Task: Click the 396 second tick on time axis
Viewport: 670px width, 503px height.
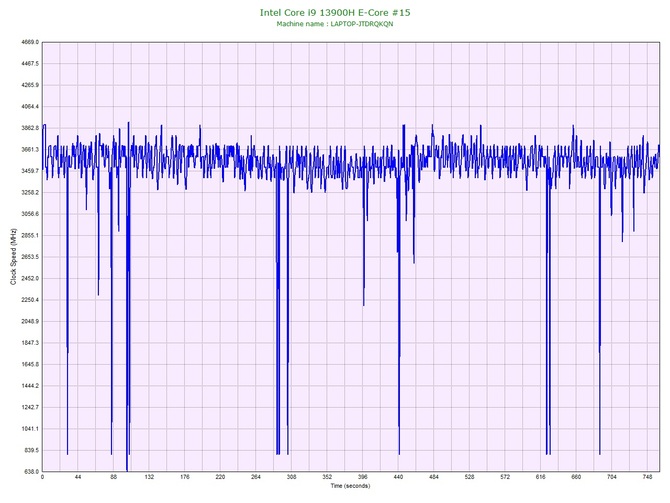Action: coord(362,477)
